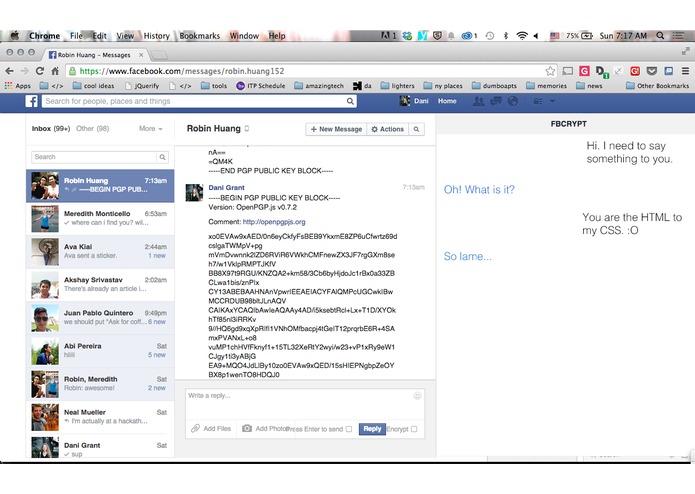Open the Bookmarks menu

(x=199, y=36)
